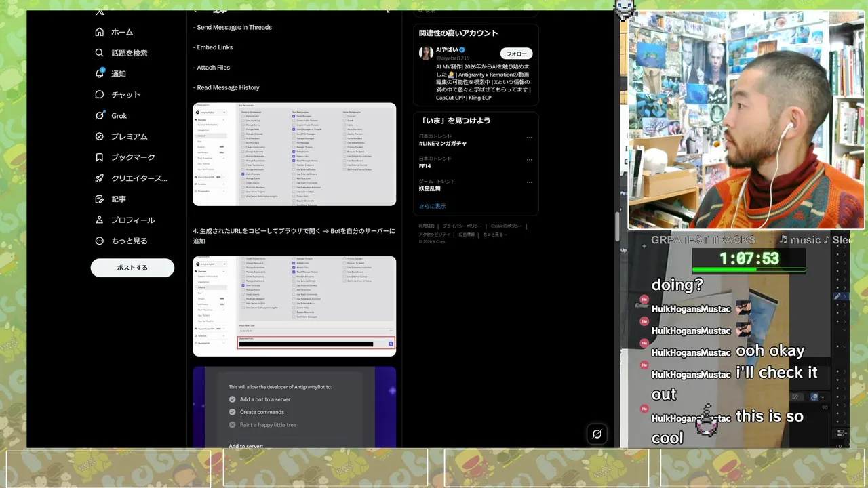Click the page's vertical scrollbar thumb
The width and height of the screenshot is (868, 488).
(616, 226)
